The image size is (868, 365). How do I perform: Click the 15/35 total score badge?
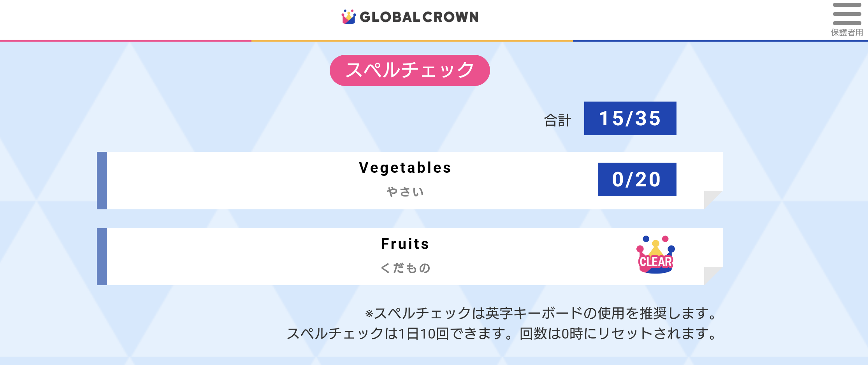[x=630, y=118]
